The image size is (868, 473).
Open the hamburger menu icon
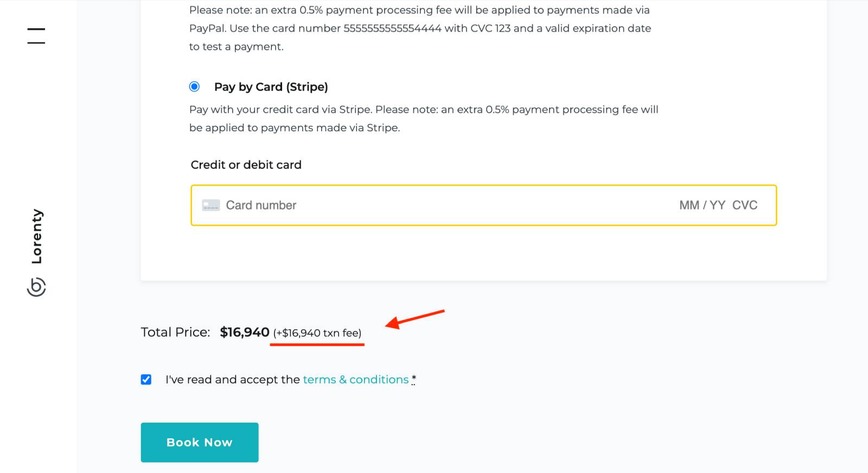click(x=36, y=36)
